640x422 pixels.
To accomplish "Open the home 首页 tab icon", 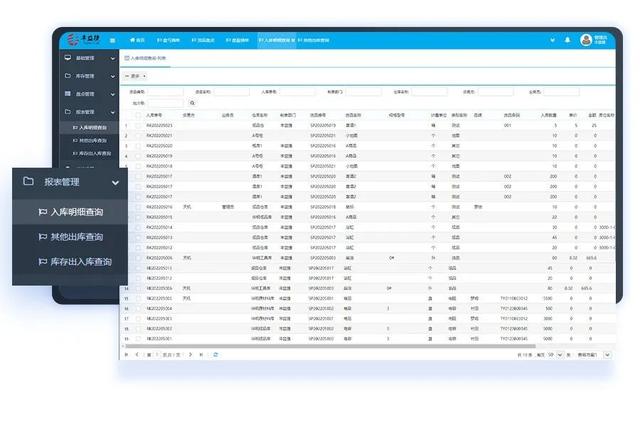I will 132,40.
